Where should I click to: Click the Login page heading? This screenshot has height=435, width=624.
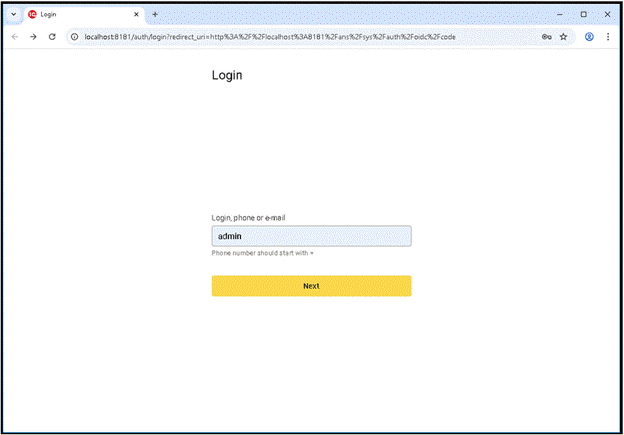pos(227,76)
